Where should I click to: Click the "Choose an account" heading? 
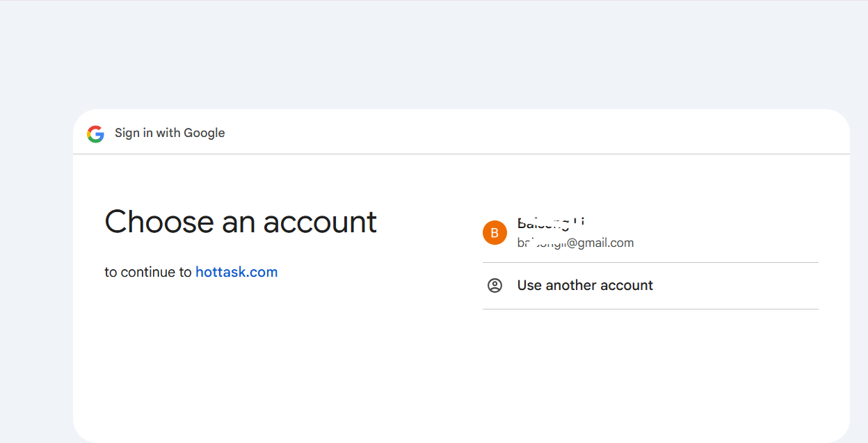(x=241, y=222)
